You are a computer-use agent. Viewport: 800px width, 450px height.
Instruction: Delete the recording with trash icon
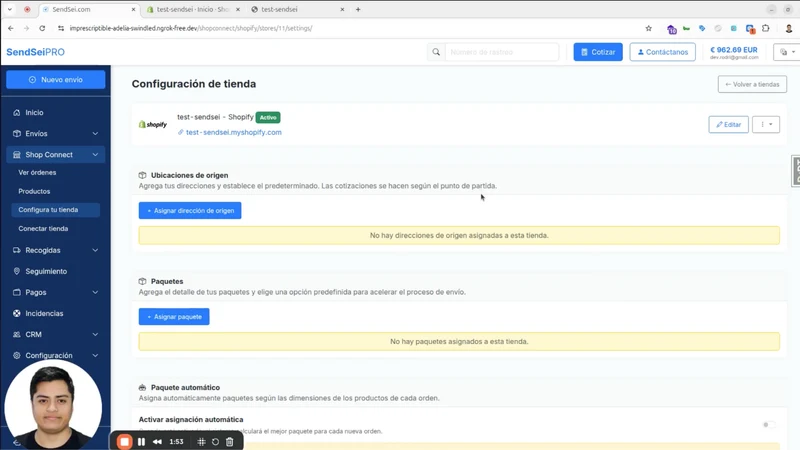[x=230, y=442]
